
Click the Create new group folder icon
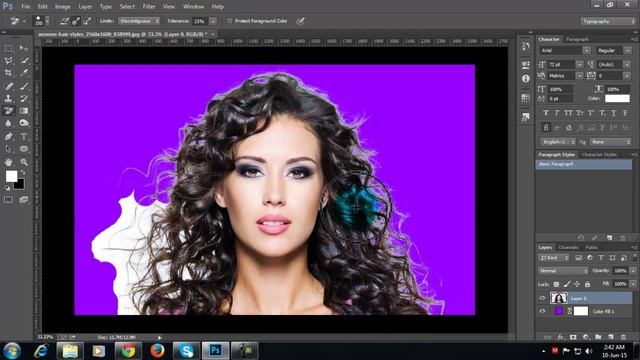tap(598, 337)
